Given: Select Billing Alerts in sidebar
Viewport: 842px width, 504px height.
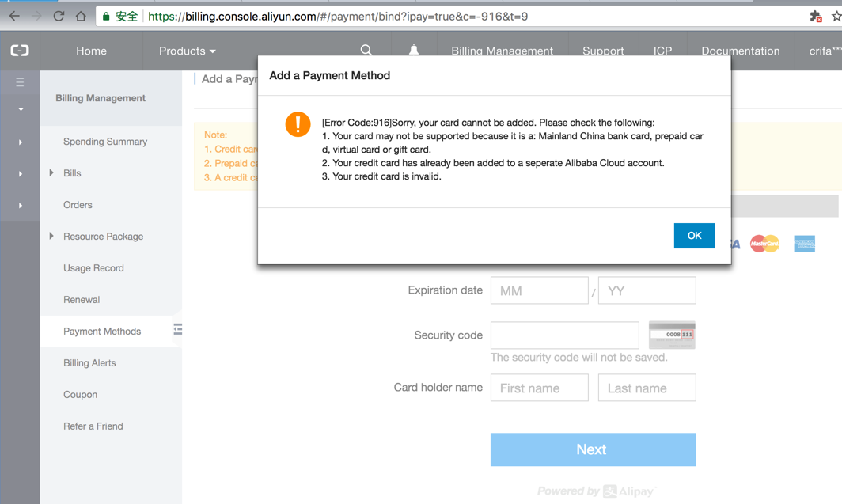Looking at the screenshot, I should [89, 363].
